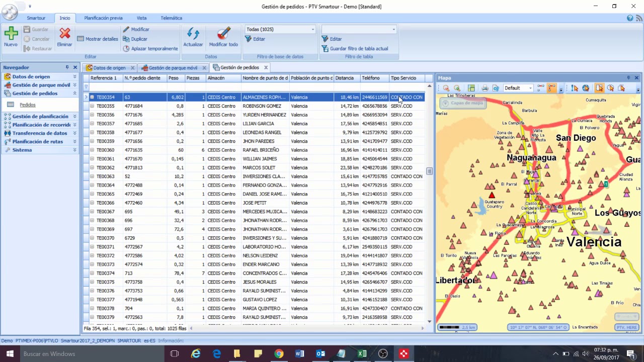Click the Actualizar refresh icon
The image size is (644, 362).
tap(193, 34)
